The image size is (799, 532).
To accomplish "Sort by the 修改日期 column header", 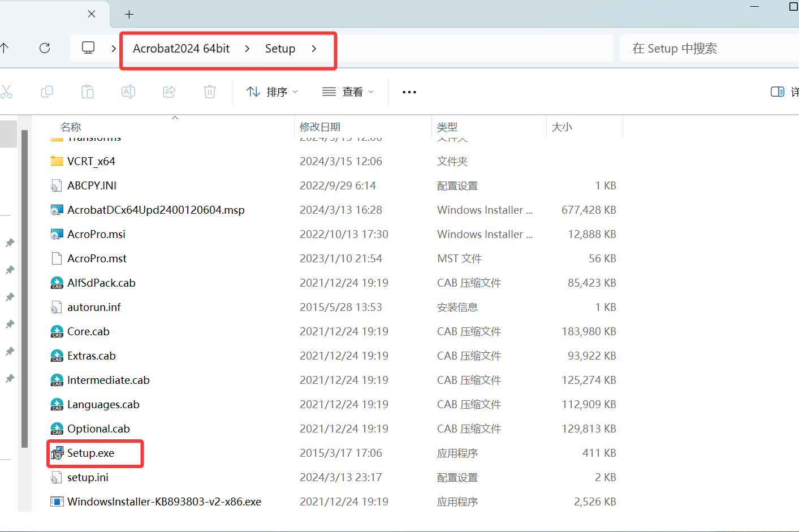I will point(320,127).
